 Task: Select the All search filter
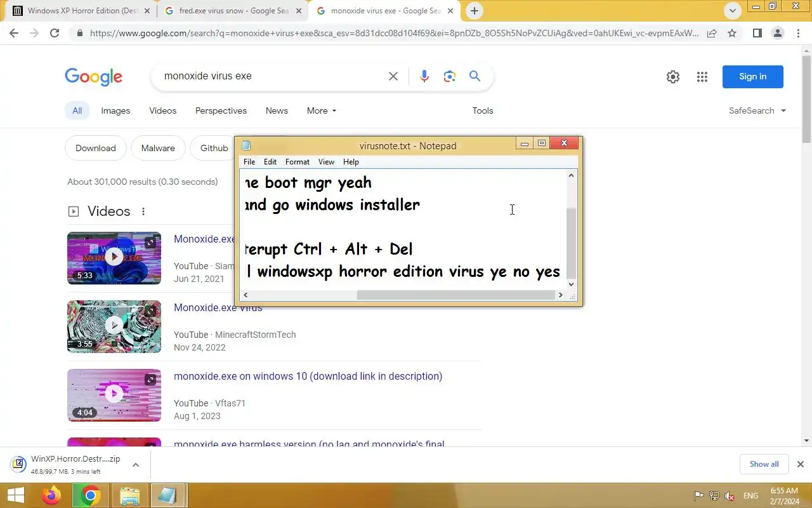click(x=77, y=110)
